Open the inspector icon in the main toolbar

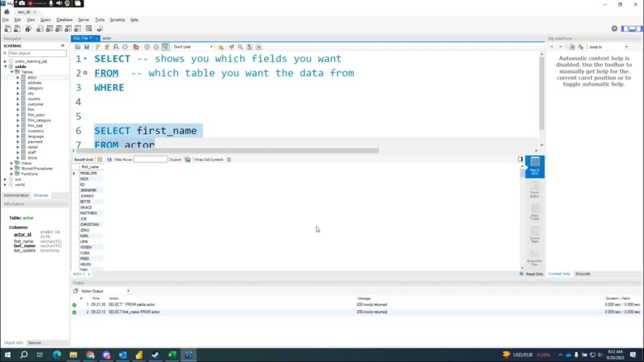[28, 29]
